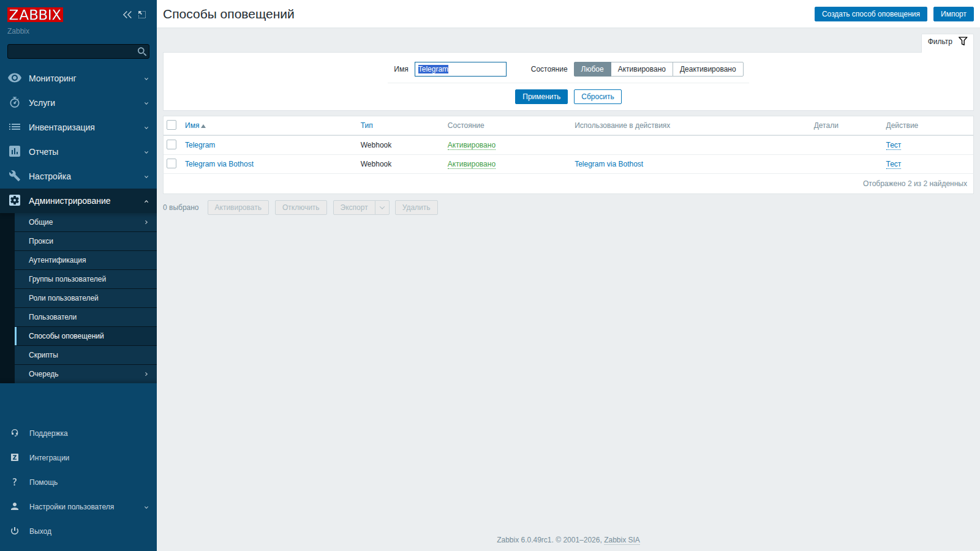
Task: Check the Telegram via Bothost row checkbox
Action: coord(171,163)
